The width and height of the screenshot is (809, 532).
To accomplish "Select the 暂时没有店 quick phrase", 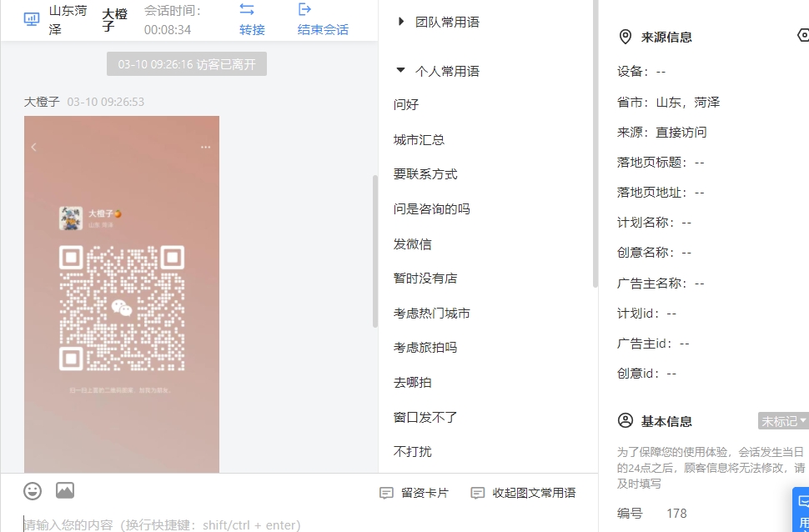I will click(425, 279).
